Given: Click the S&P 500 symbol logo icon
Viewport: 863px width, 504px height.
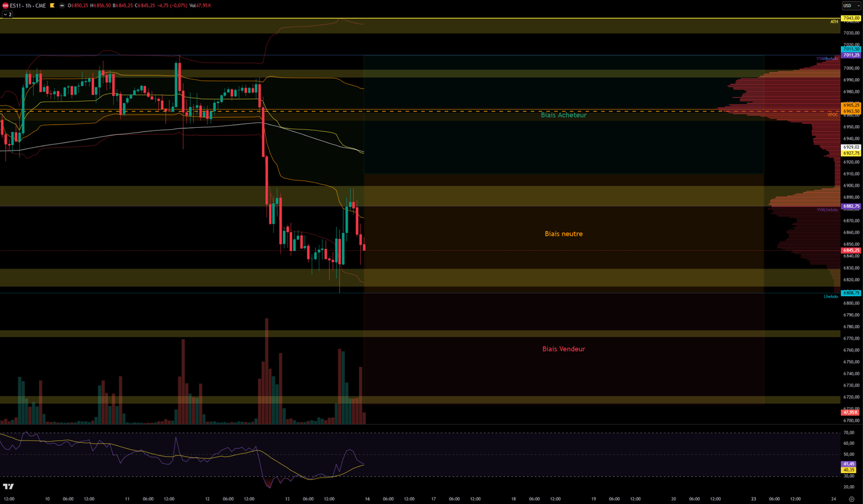Looking at the screenshot, I should 5,5.
